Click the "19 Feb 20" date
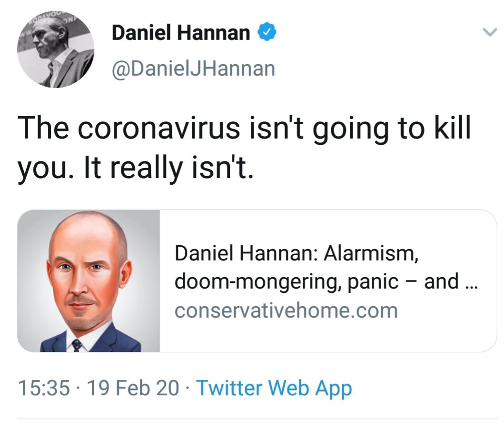The width and height of the screenshot is (504, 429). (x=133, y=388)
